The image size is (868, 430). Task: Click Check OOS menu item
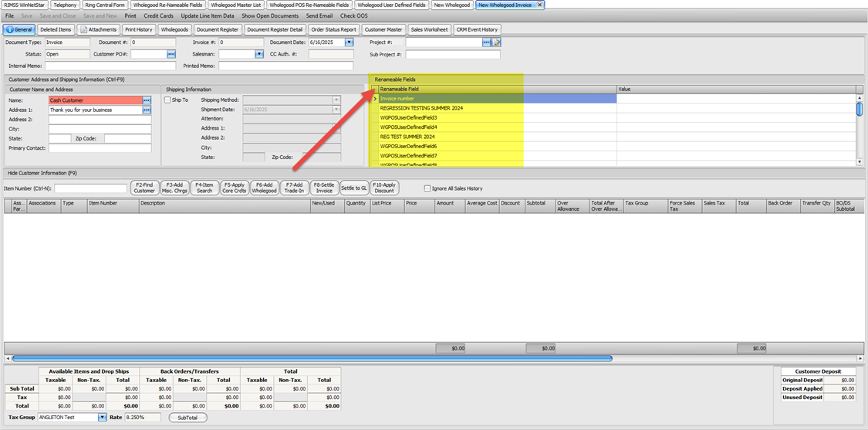point(353,16)
